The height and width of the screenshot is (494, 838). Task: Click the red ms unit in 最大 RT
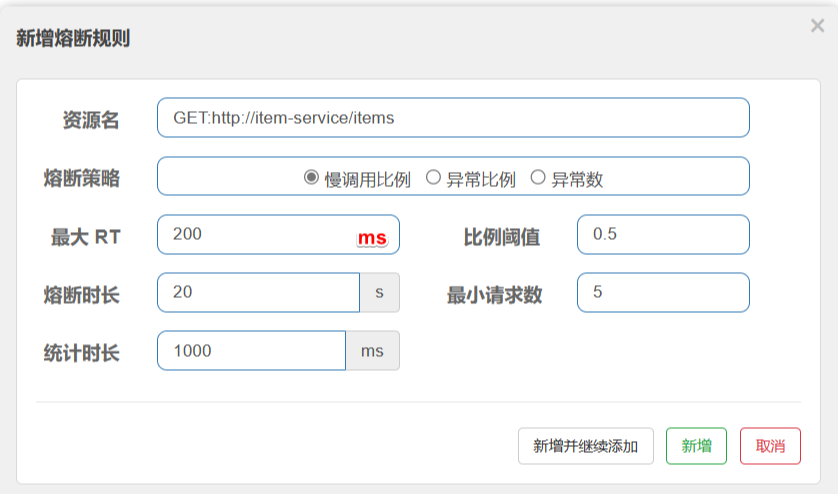372,238
